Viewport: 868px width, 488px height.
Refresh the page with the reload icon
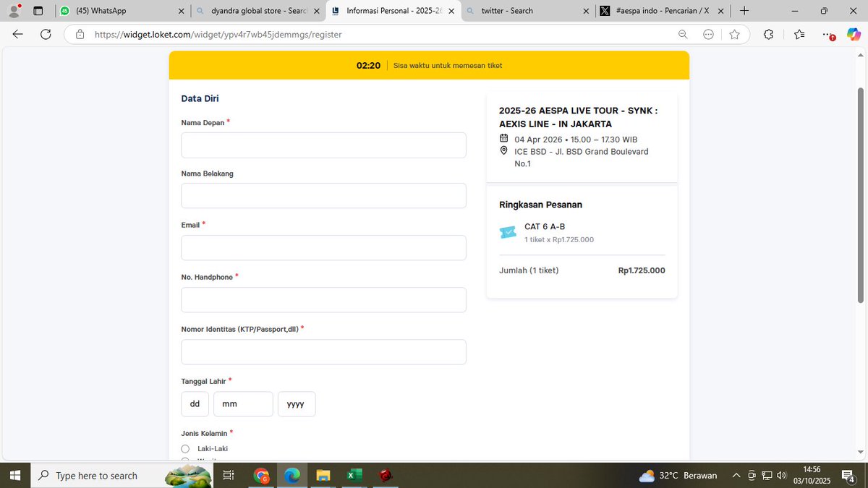pos(46,34)
